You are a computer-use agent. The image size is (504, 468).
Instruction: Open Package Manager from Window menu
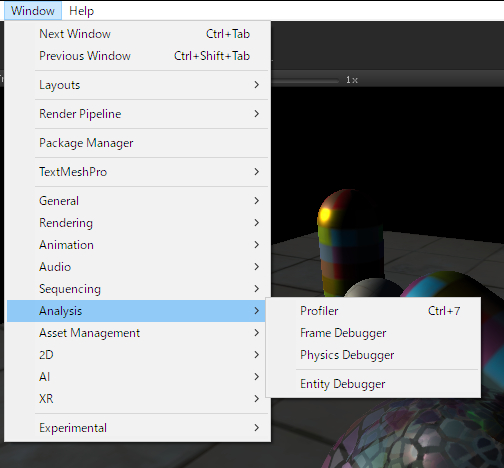coord(137,143)
